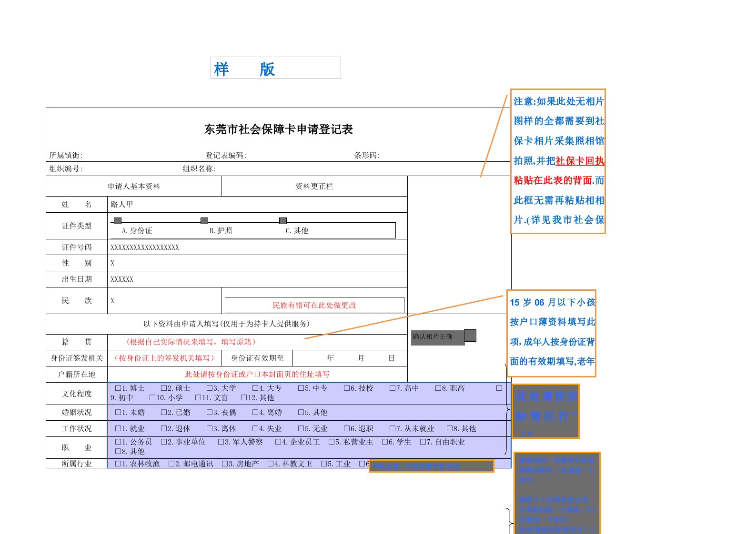The image size is (756, 534).
Task: Click the 籍贯 field with red hint
Action: tap(257, 342)
